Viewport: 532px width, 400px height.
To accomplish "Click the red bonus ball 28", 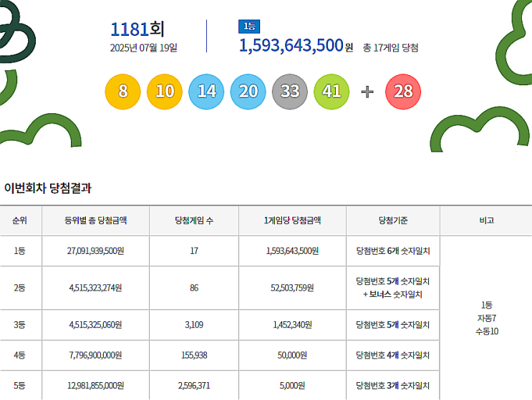I will [403, 92].
